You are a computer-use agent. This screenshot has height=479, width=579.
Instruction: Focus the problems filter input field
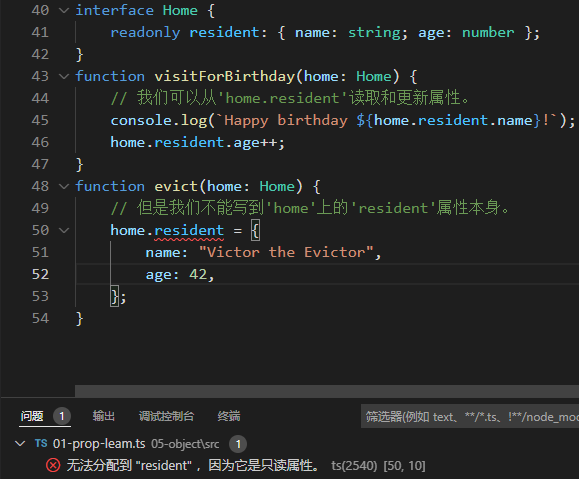[470, 417]
